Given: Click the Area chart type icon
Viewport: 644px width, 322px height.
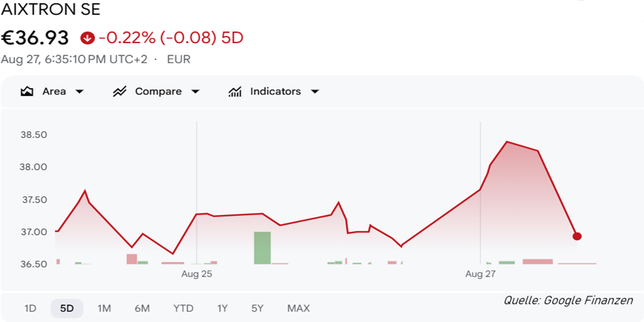Looking at the screenshot, I should (26, 91).
